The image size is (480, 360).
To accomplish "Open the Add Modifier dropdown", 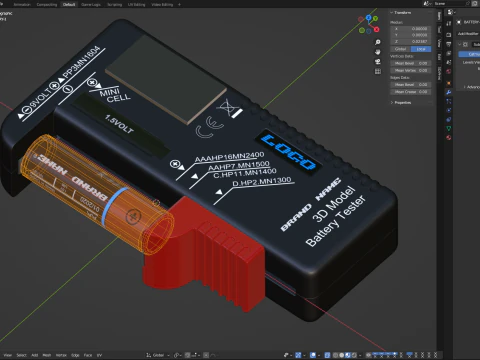I will pos(468,34).
